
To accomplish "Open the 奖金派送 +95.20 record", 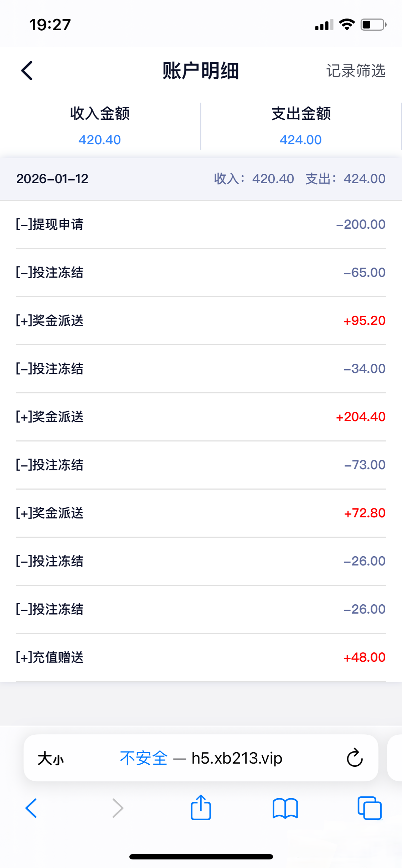I will click(201, 321).
